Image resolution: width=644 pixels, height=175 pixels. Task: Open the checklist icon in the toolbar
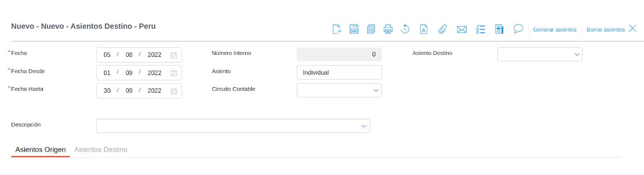tap(481, 29)
